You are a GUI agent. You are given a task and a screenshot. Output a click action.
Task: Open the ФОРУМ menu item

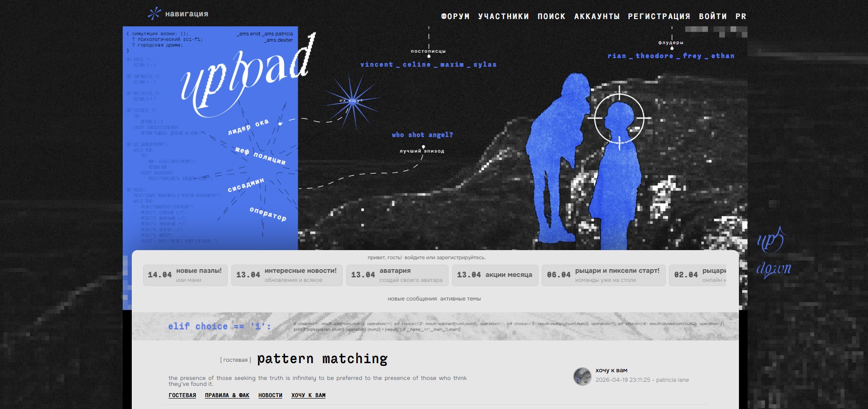[455, 16]
